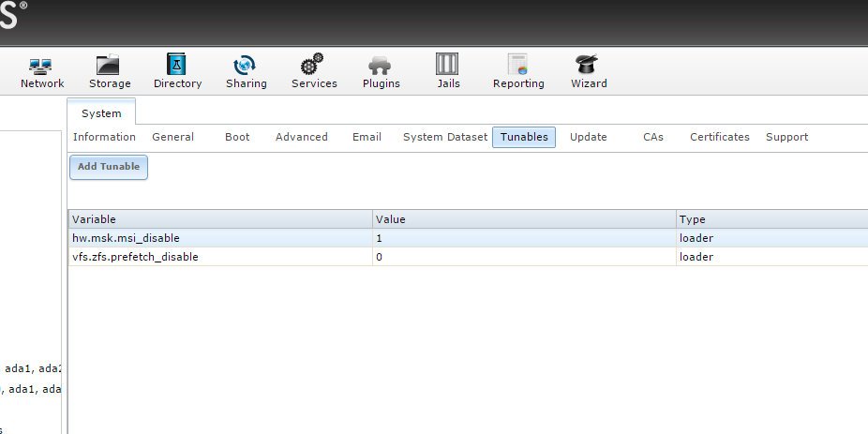Open the Reporting chart icon
This screenshot has width=868, height=434.
tap(517, 65)
